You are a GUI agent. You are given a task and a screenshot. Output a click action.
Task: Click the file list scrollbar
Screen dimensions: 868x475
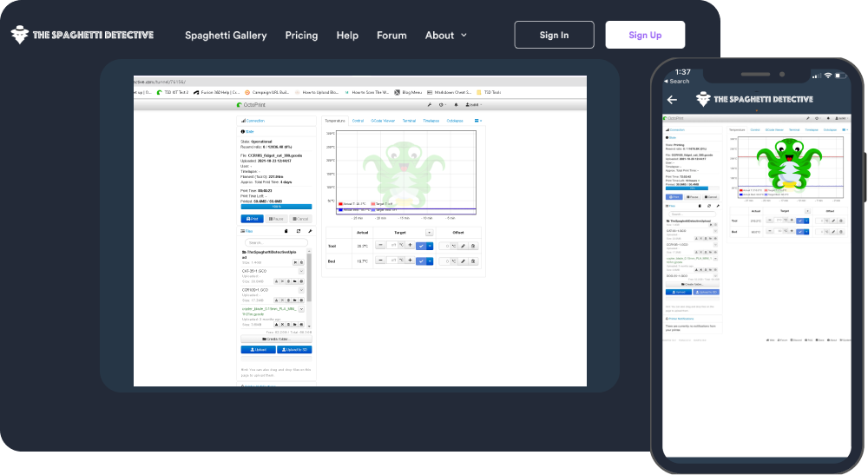[x=309, y=277]
